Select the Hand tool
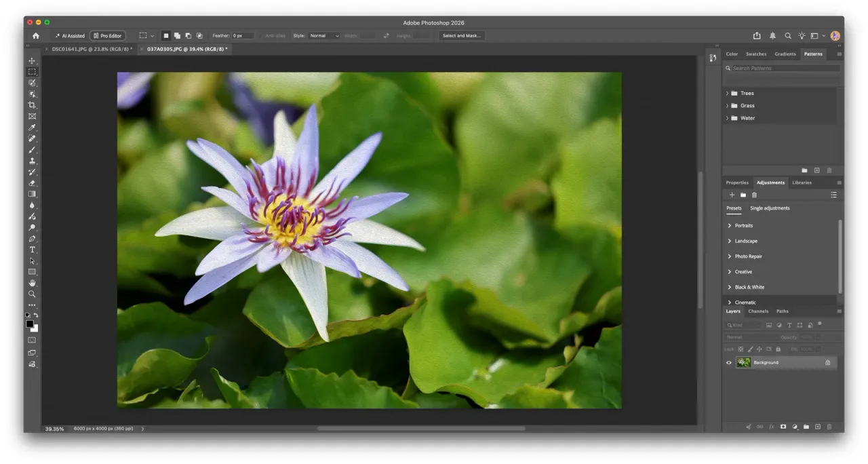 click(32, 283)
